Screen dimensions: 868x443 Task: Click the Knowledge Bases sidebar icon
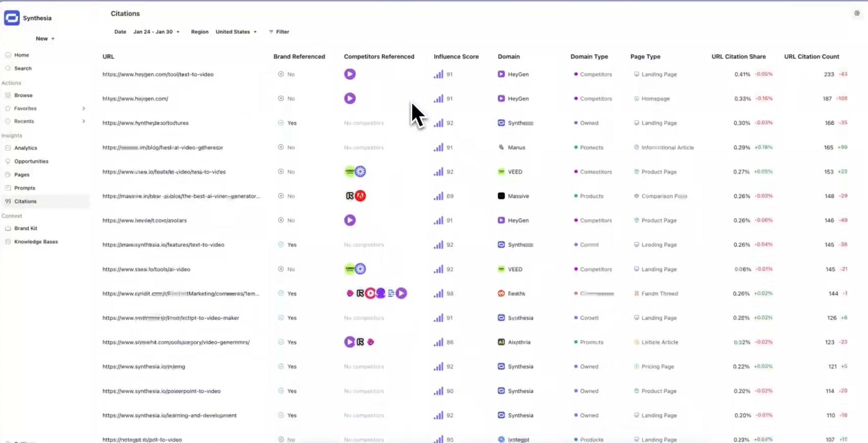8,242
